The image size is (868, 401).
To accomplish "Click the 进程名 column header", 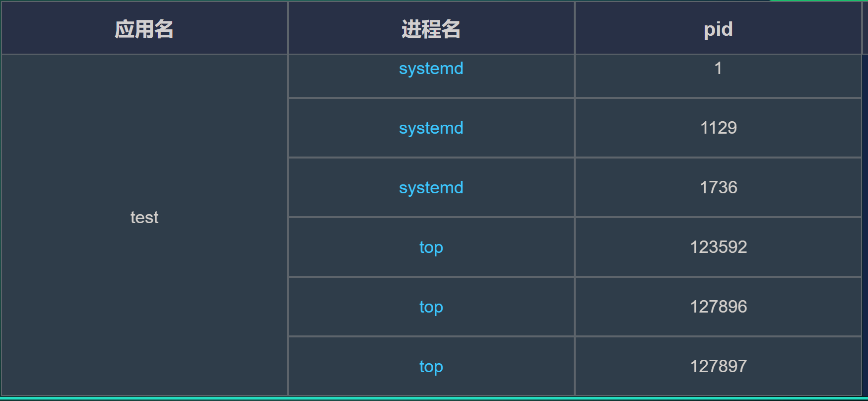I will point(430,29).
